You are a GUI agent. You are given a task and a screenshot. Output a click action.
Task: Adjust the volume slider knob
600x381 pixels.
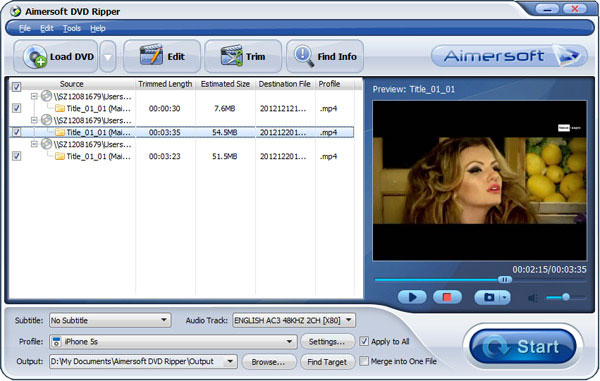click(x=566, y=297)
